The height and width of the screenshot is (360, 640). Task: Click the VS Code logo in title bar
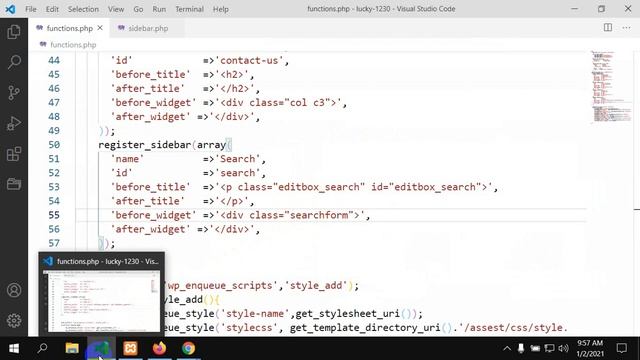[x=10, y=9]
